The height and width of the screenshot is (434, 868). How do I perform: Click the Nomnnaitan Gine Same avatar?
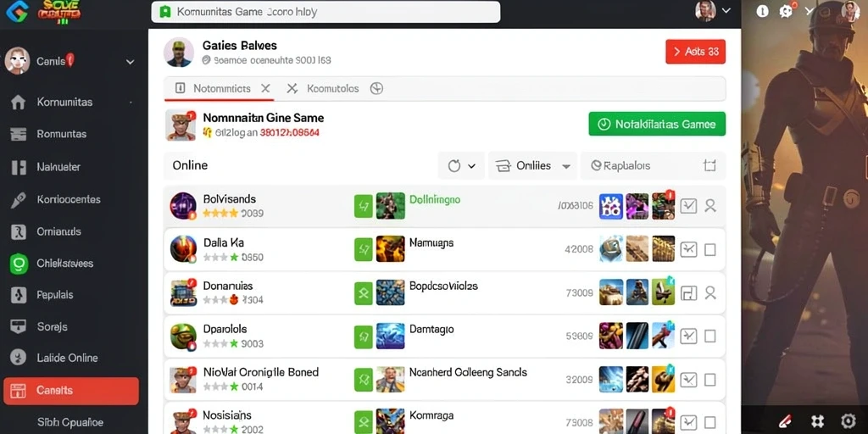point(181,125)
